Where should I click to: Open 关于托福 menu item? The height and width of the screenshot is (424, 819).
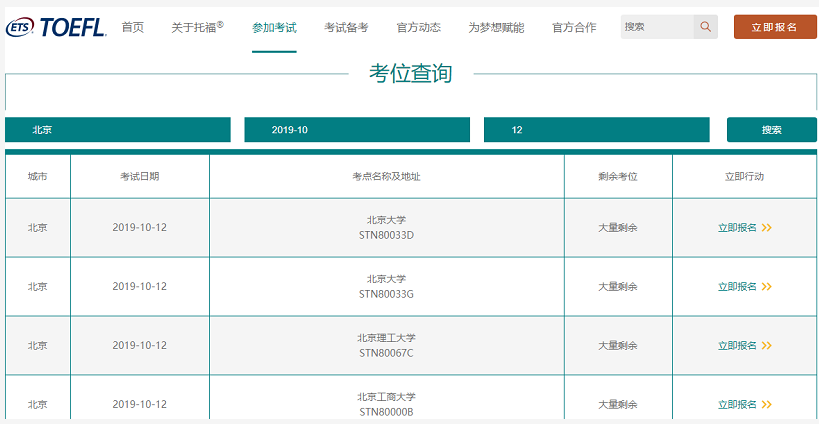[x=197, y=27]
